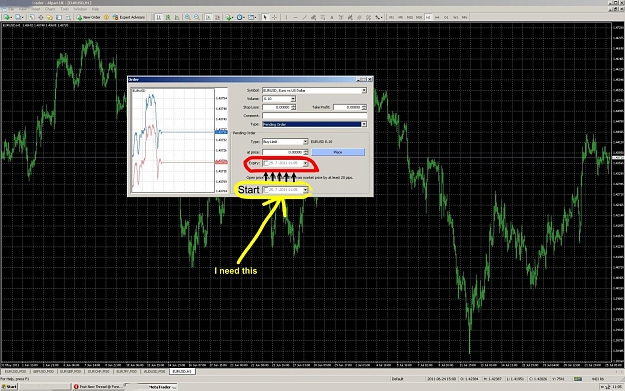Enable the Expiry checkbox
The height and width of the screenshot is (391, 625).
click(x=266, y=163)
